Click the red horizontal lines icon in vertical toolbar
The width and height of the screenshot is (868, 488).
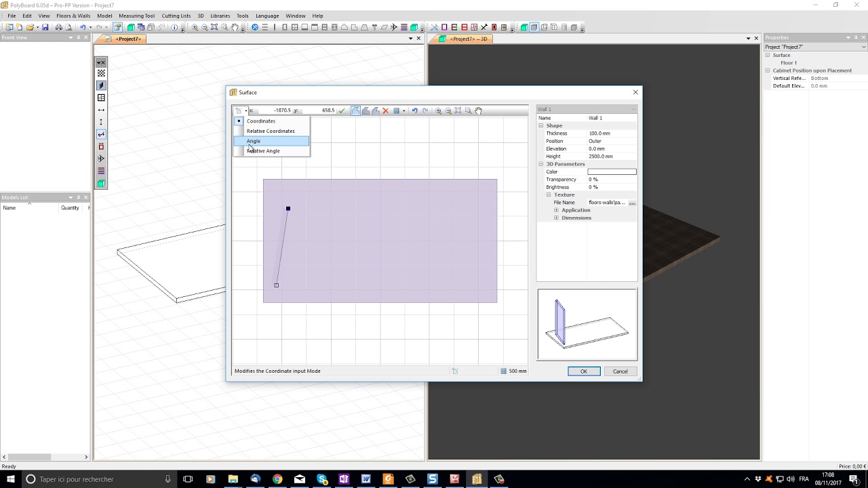click(x=101, y=171)
